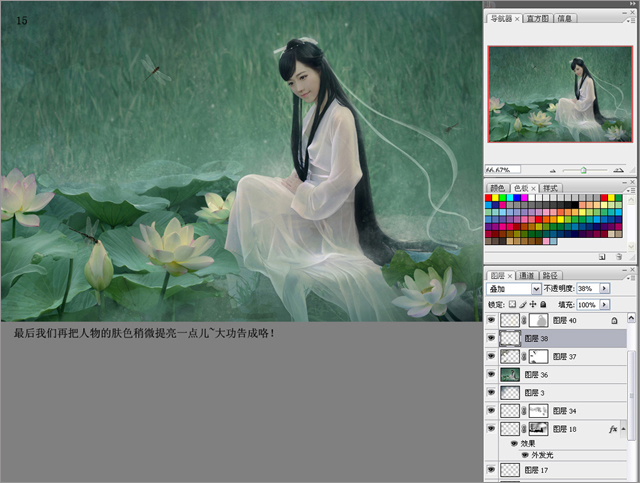Select the layer mask thumbnail of 图层 40
The width and height of the screenshot is (640, 483).
(538, 321)
